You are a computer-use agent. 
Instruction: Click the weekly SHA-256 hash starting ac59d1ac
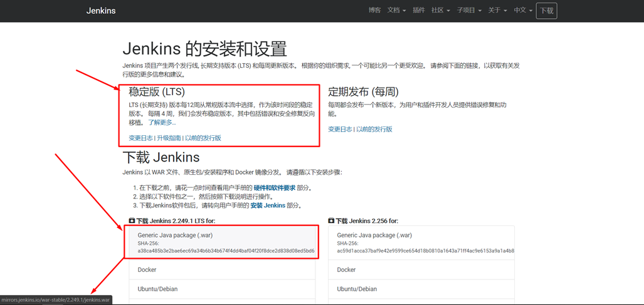426,251
